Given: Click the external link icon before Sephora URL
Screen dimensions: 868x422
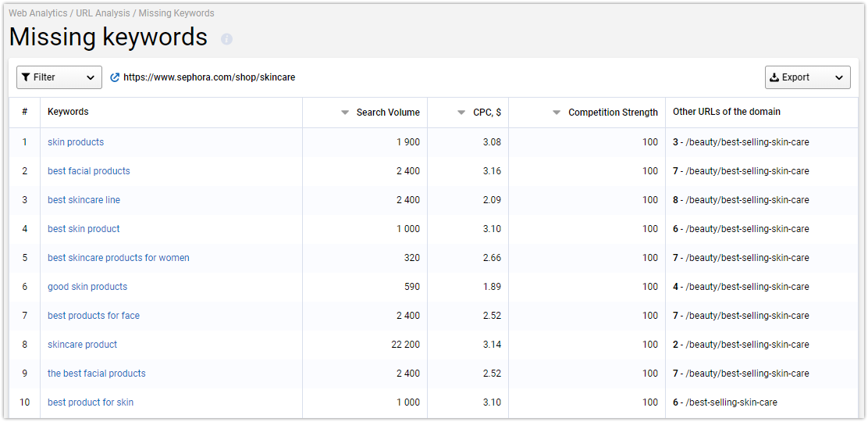Looking at the screenshot, I should coord(116,77).
